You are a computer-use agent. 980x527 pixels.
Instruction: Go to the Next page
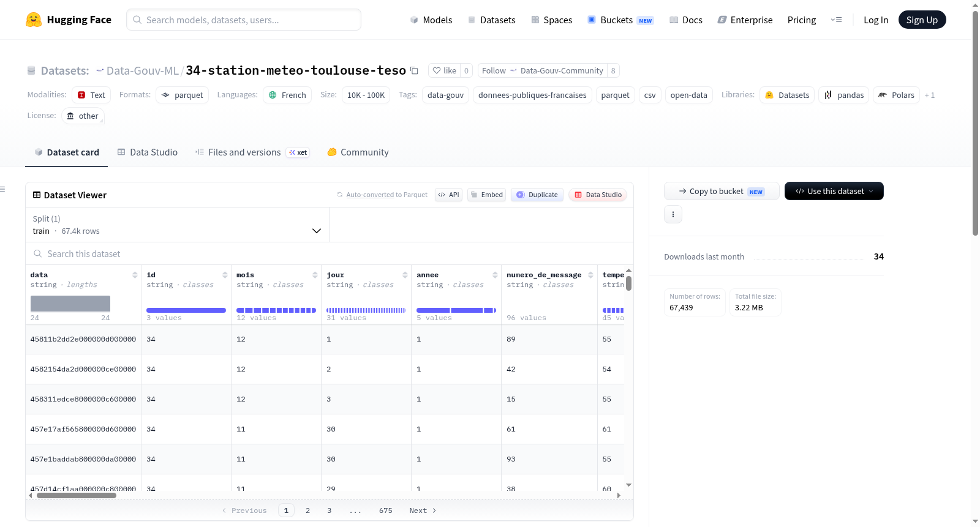pos(423,510)
